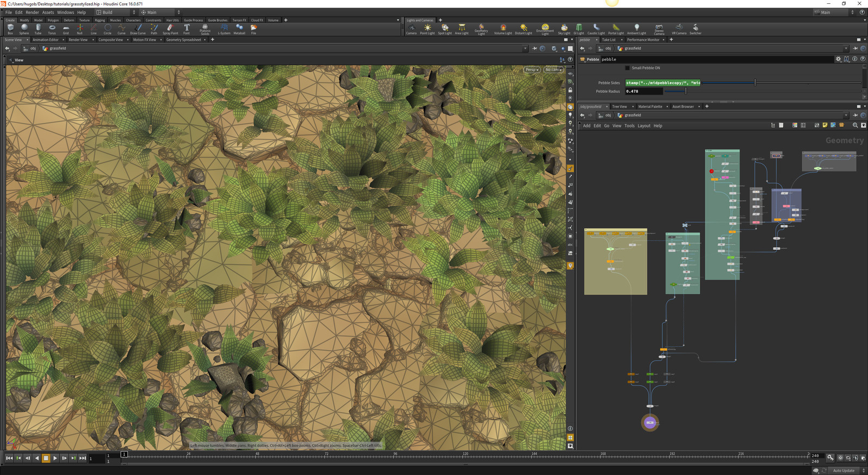The image size is (868, 475).
Task: Select the Font shelf tool
Action: (187, 29)
